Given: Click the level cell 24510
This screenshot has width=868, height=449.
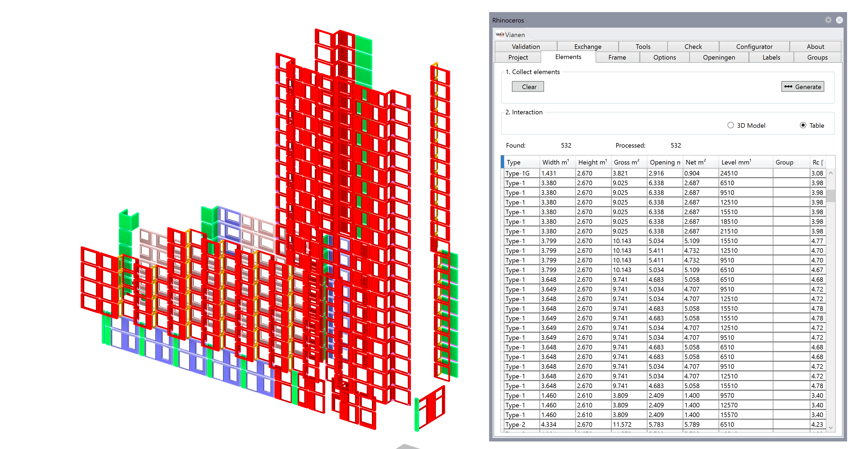Looking at the screenshot, I should [746, 173].
